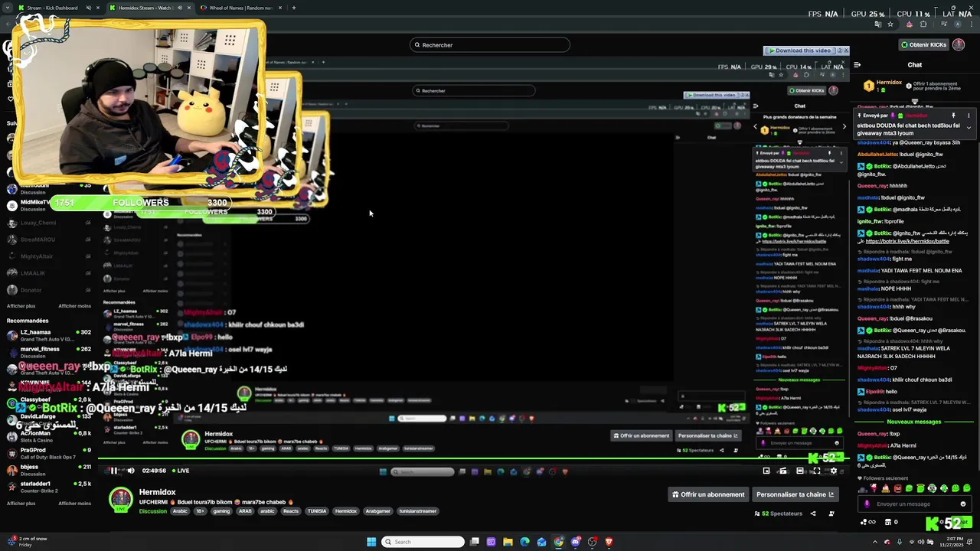
Task: Open Microsoft Edge from the taskbar
Action: tap(524, 542)
